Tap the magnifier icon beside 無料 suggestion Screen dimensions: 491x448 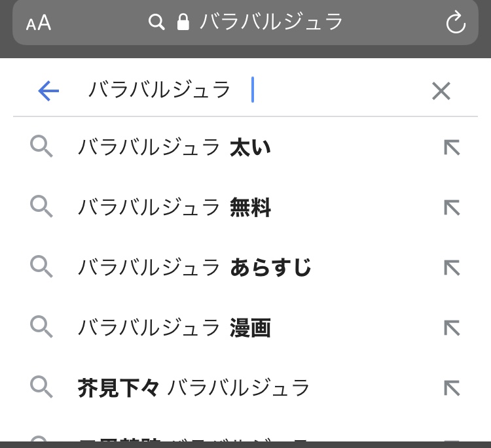(41, 207)
